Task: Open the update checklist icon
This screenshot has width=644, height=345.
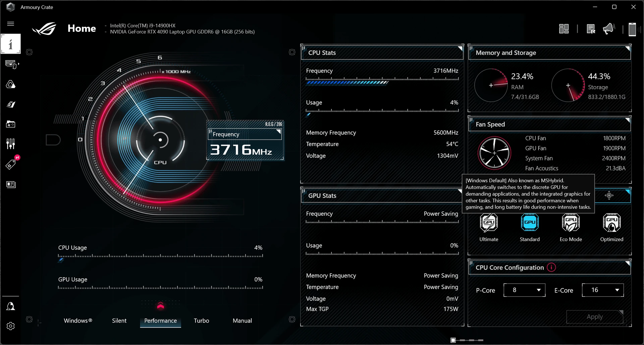Action: 591,29
